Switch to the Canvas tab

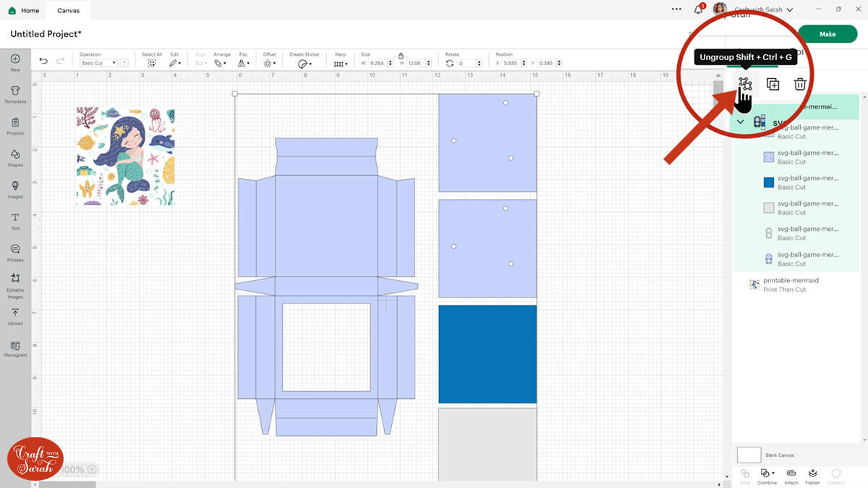tap(69, 10)
